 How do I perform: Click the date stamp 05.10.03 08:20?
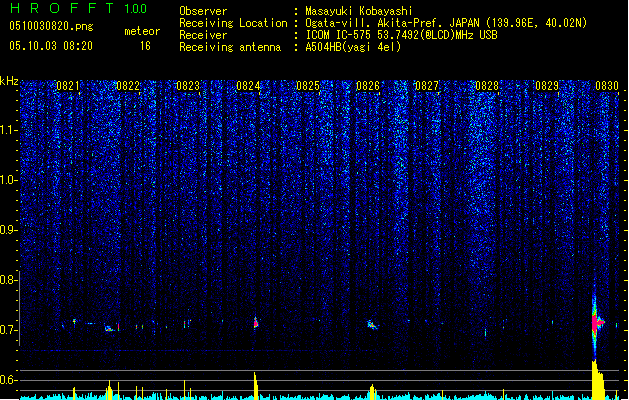coord(51,46)
